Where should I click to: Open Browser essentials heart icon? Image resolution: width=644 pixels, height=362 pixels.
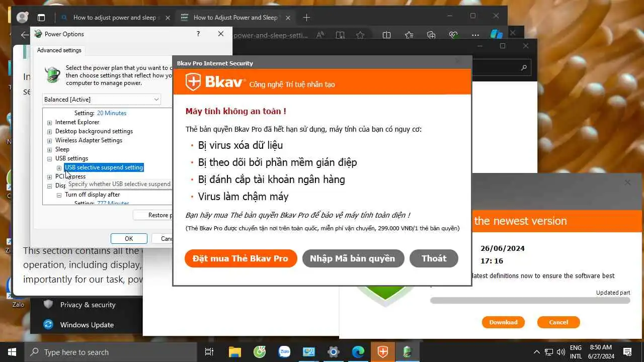point(453,35)
